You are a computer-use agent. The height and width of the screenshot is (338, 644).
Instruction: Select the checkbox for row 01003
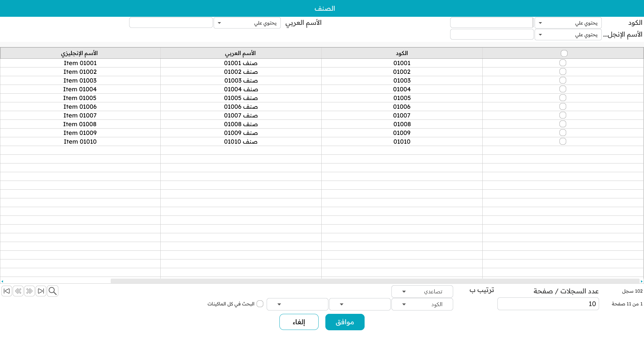563,80
